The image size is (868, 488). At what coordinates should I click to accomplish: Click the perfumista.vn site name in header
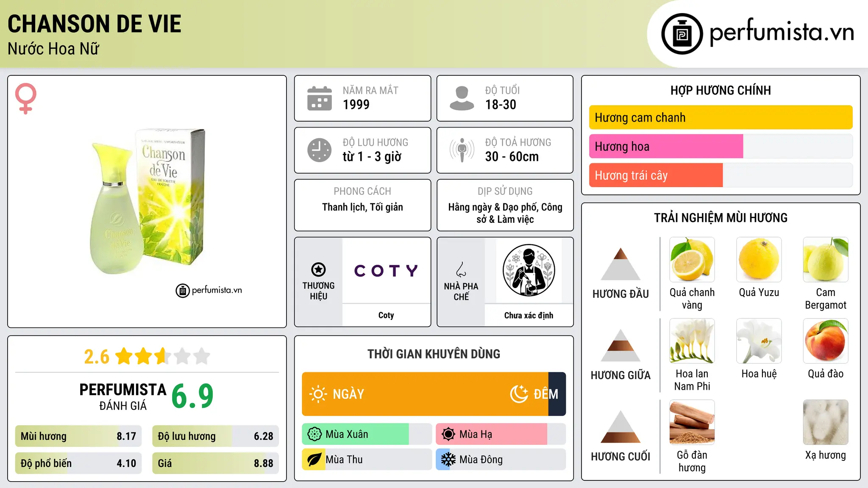[782, 32]
